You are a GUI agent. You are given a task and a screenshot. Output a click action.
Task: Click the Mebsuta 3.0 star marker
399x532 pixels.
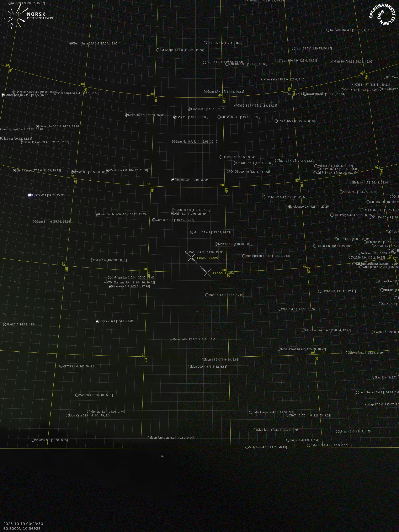126,115
